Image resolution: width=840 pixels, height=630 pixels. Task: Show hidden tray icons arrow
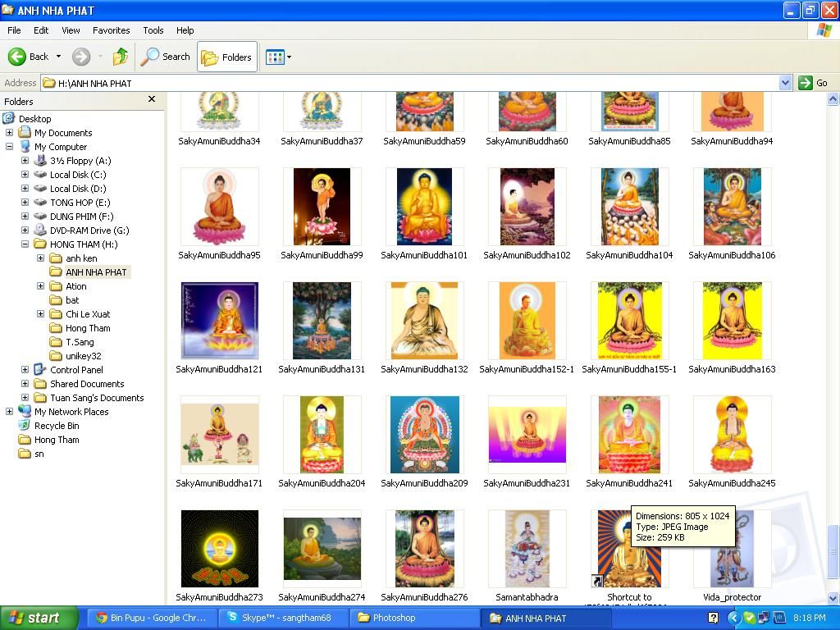click(733, 619)
